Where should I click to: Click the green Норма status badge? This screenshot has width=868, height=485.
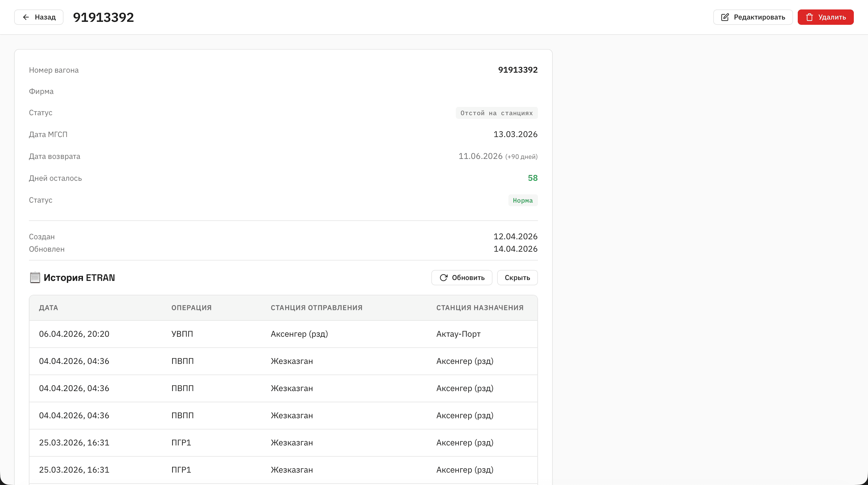522,201
